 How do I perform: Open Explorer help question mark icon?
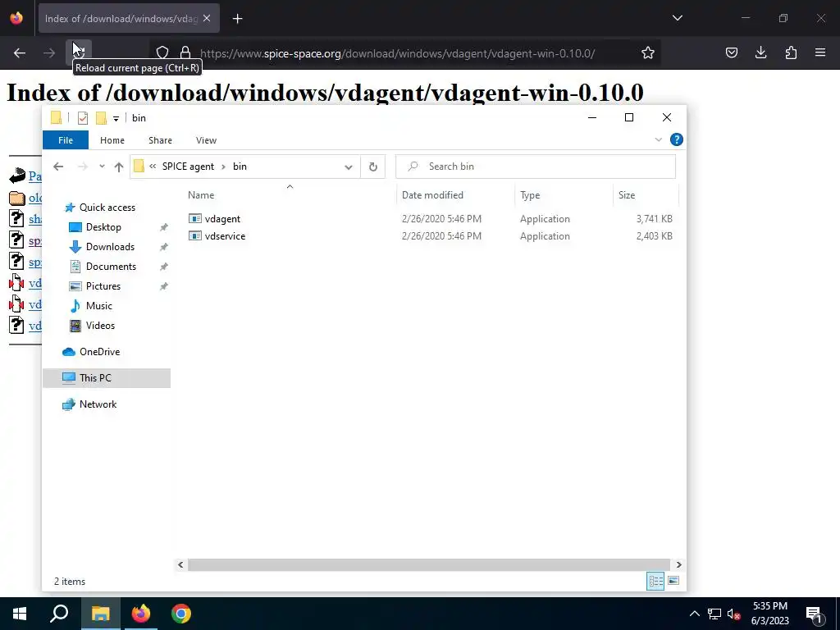tap(677, 139)
